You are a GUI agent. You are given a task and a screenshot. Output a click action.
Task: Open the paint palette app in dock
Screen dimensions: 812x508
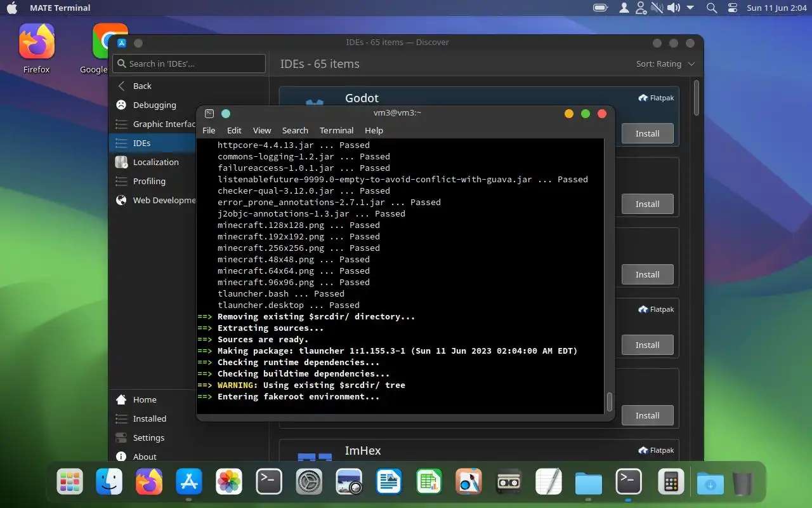point(469,482)
